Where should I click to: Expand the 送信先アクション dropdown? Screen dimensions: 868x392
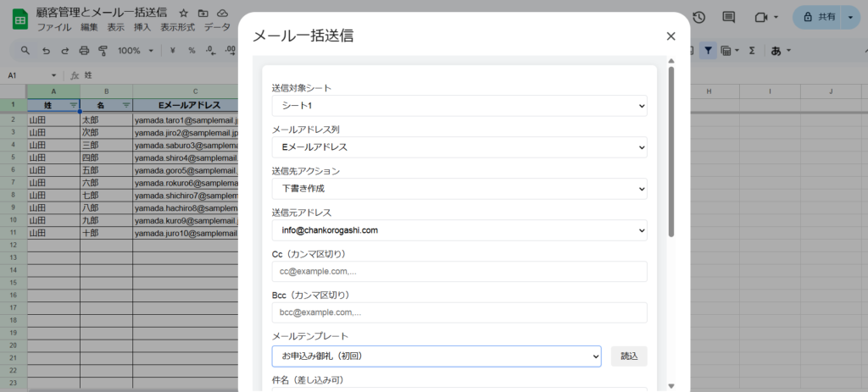(459, 188)
